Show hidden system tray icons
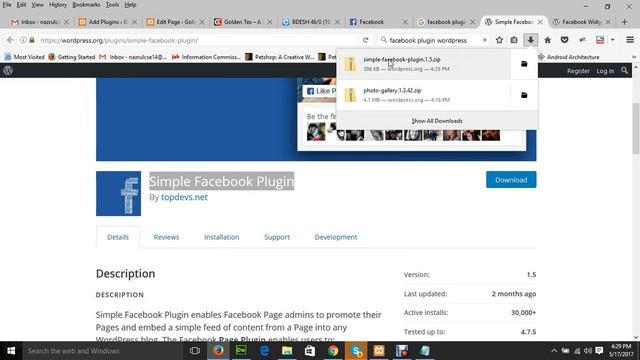 tap(554, 351)
